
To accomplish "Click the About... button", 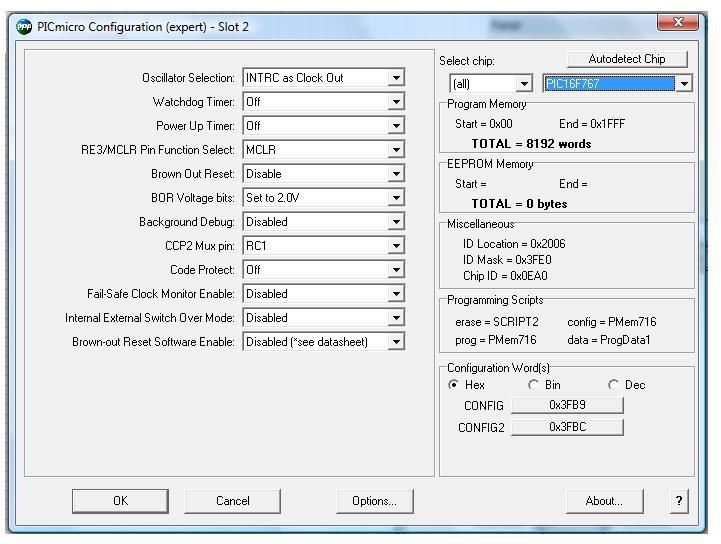I will tap(604, 500).
